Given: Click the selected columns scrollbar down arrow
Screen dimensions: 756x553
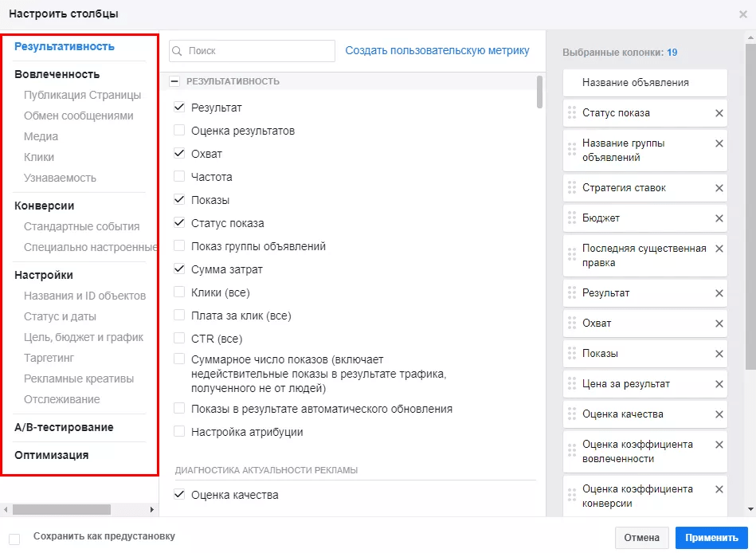Looking at the screenshot, I should pos(750,509).
